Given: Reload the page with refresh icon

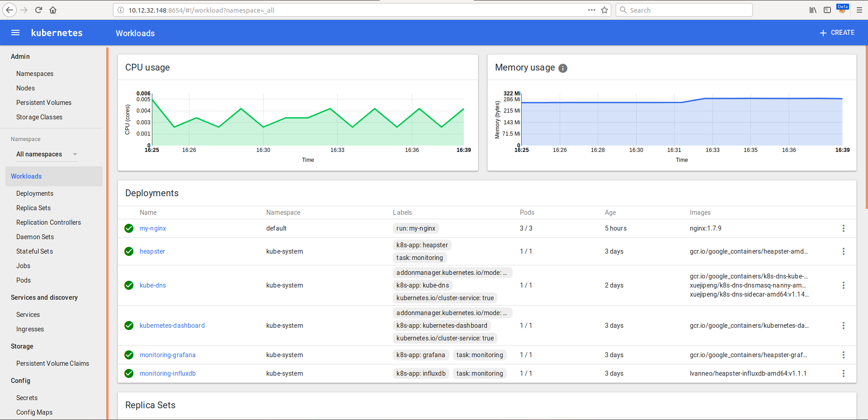Looking at the screenshot, I should click(x=39, y=10).
